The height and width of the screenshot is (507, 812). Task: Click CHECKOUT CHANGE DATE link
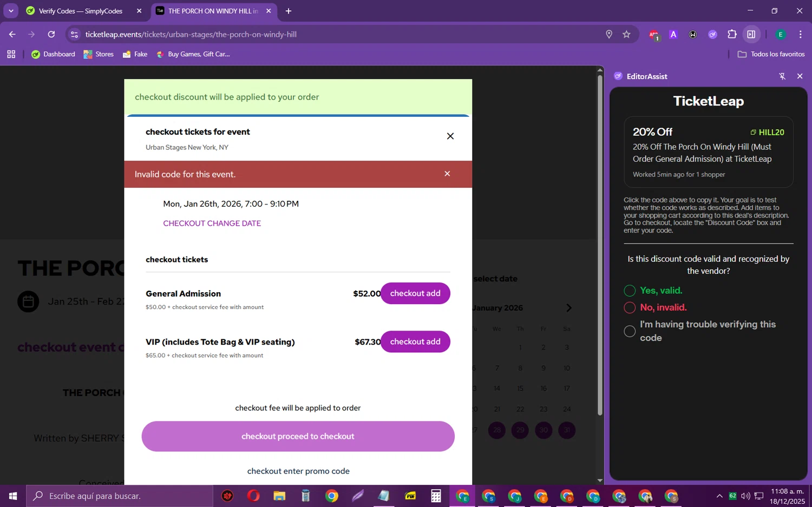212,223
